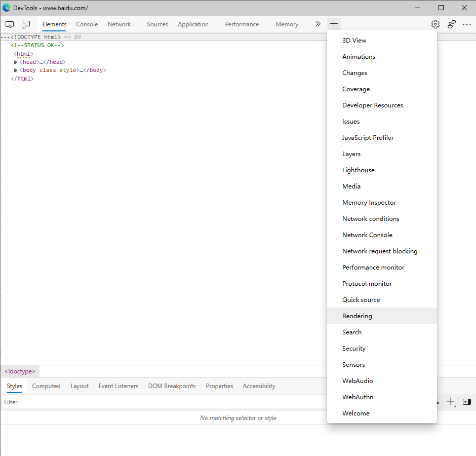Image resolution: width=476 pixels, height=456 pixels.
Task: Switch to the Computed tab
Action: pyautogui.click(x=46, y=386)
